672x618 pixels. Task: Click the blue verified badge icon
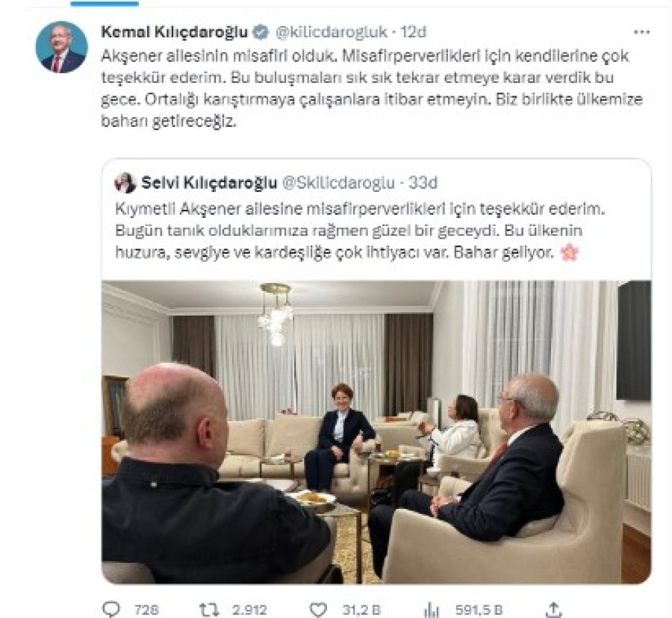[x=261, y=31]
